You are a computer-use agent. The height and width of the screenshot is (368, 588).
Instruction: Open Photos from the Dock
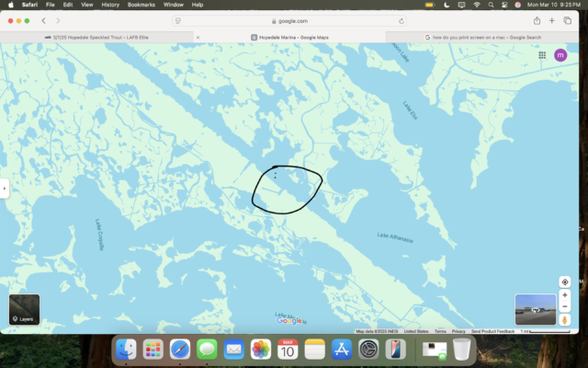coord(261,350)
